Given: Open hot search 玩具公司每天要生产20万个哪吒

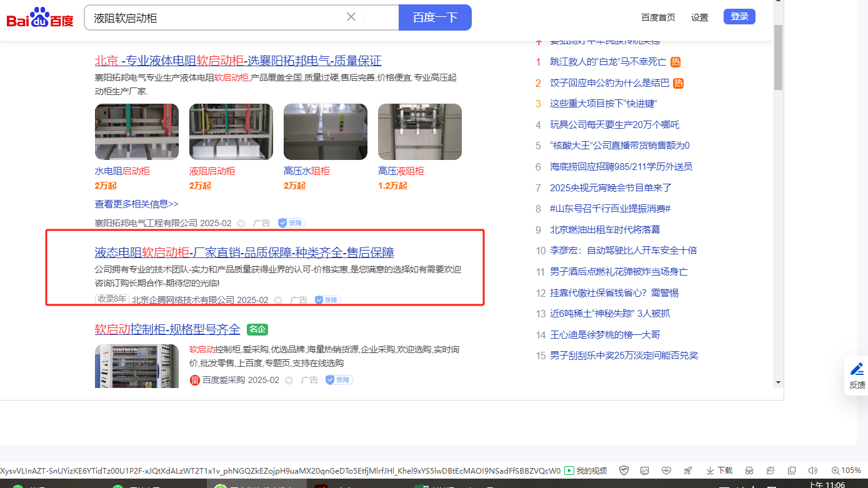Looking at the screenshot, I should point(615,125).
